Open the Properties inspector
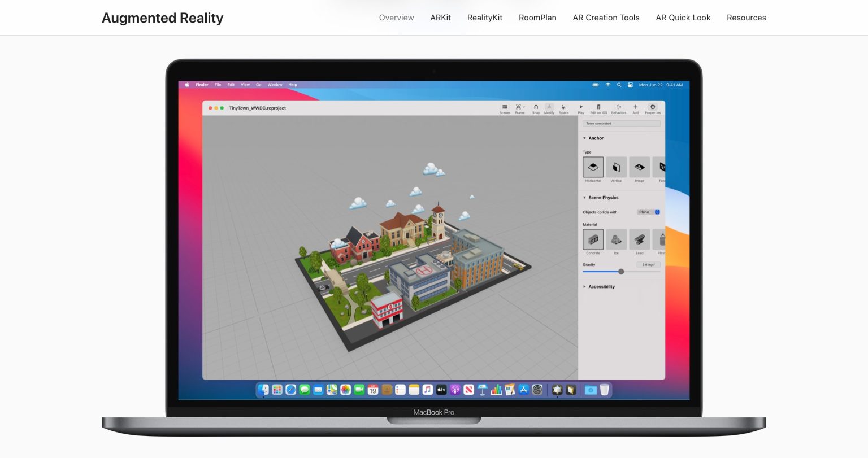Image resolution: width=868 pixels, height=458 pixels. (x=653, y=107)
